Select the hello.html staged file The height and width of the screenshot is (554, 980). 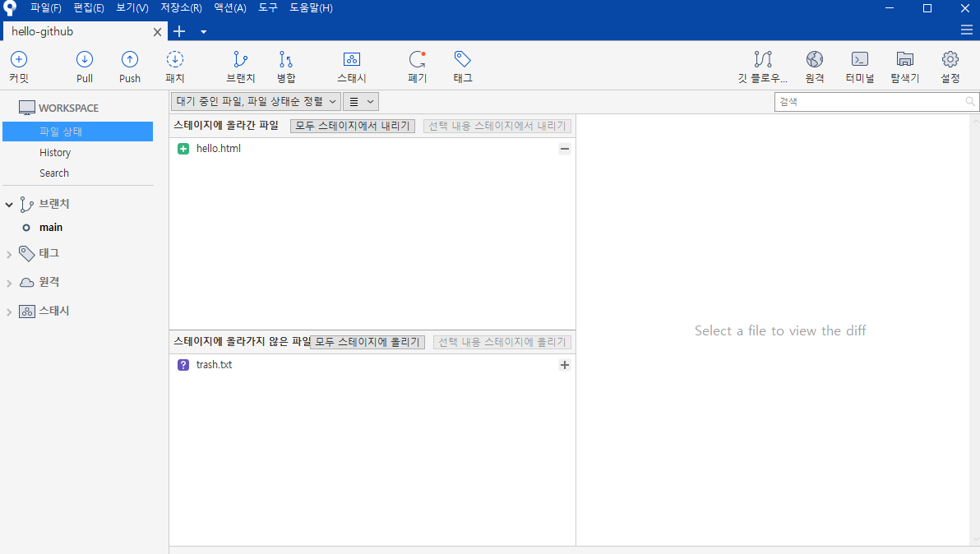point(372,149)
